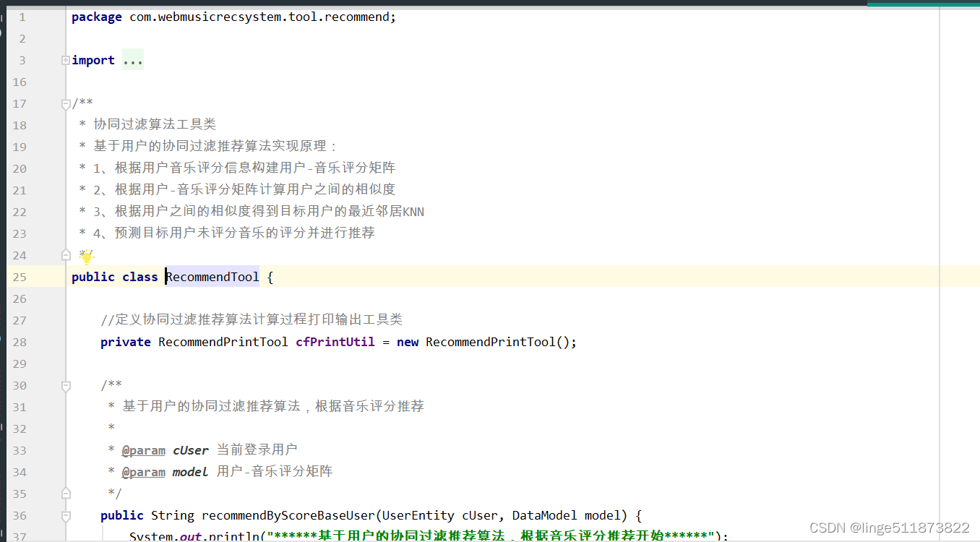The height and width of the screenshot is (542, 980).
Task: Click the UserEntity parameter type
Action: click(x=418, y=515)
